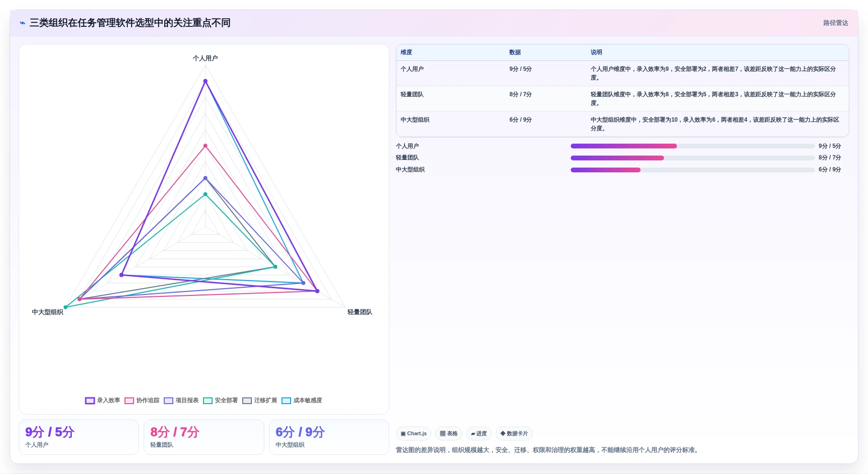Screen dimensions: 868x474
Task: Toggle 迁移扩展 legend swatch
Action: coord(247,401)
